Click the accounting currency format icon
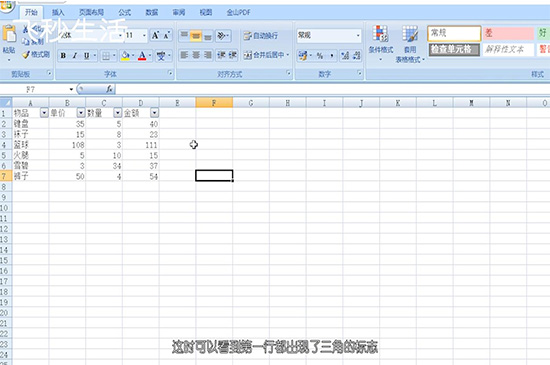This screenshot has width=550, height=365. pos(302,55)
